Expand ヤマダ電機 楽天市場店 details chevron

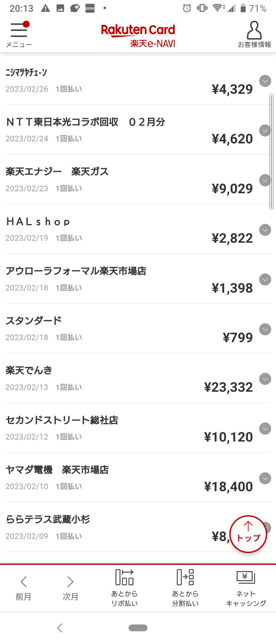click(x=265, y=478)
